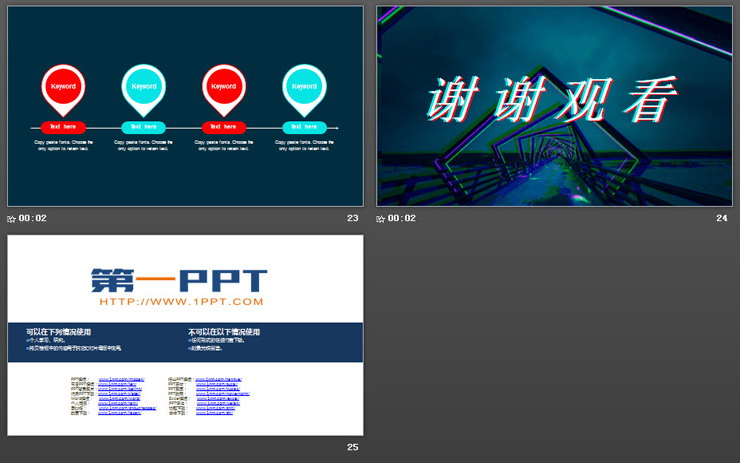Click the 第一PPT logo on slide 25
Viewport: 740px width, 463px height.
(179, 277)
